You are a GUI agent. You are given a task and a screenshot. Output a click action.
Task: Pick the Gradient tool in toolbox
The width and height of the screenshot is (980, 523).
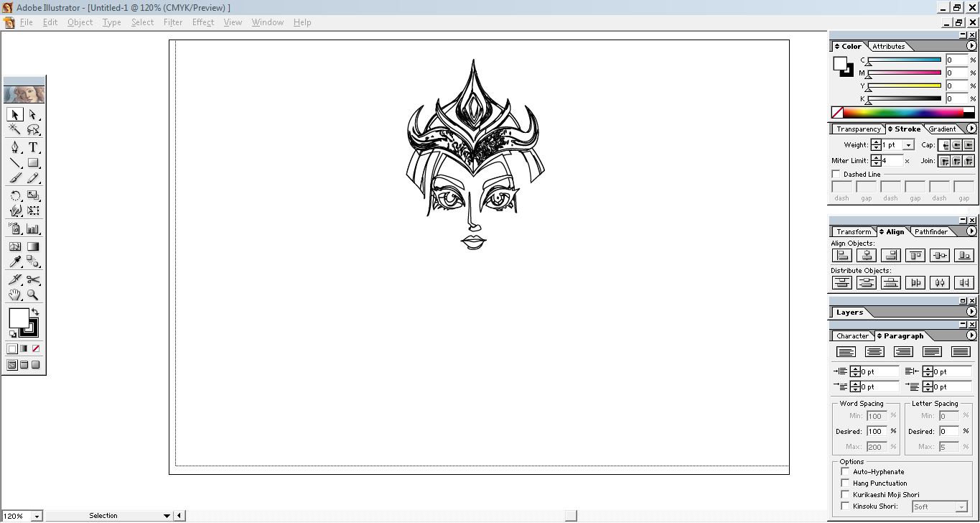tap(33, 246)
